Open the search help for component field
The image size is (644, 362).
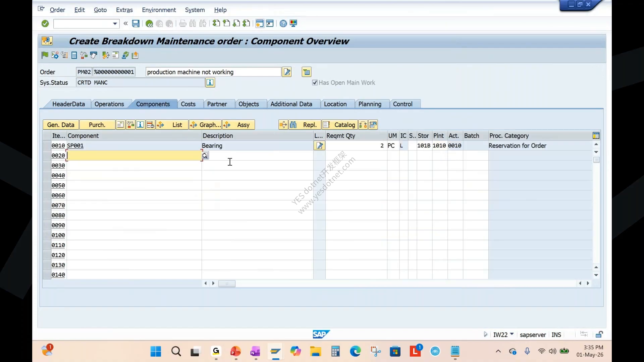click(205, 156)
